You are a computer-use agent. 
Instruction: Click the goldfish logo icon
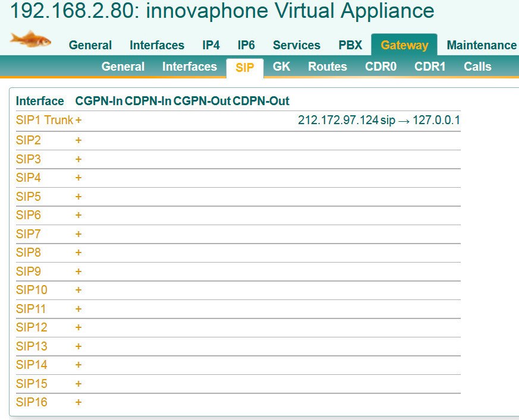coord(30,40)
